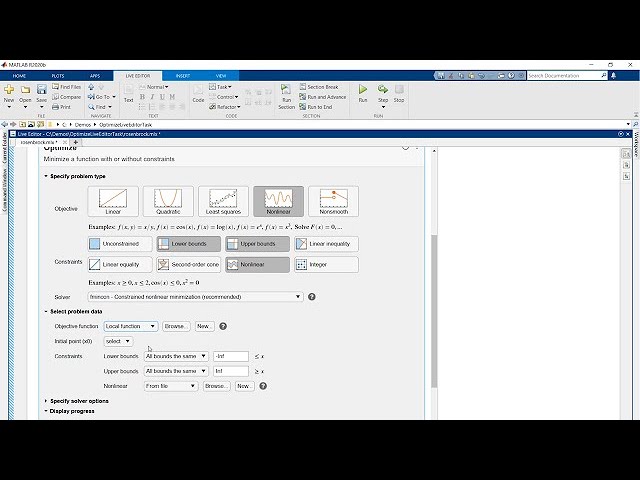Switch to the PLOTS ribbon tab
This screenshot has width=640, height=480.
click(x=58, y=76)
